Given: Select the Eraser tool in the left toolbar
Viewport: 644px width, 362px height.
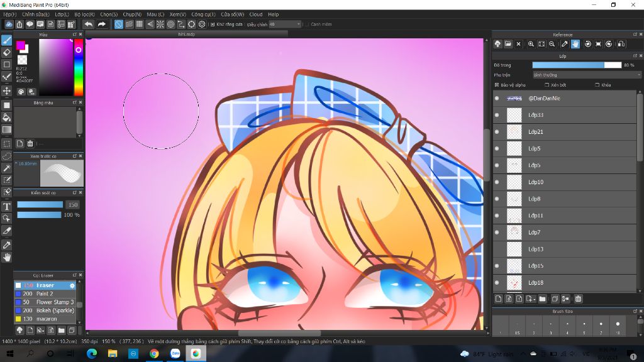Looking at the screenshot, I should [x=6, y=52].
